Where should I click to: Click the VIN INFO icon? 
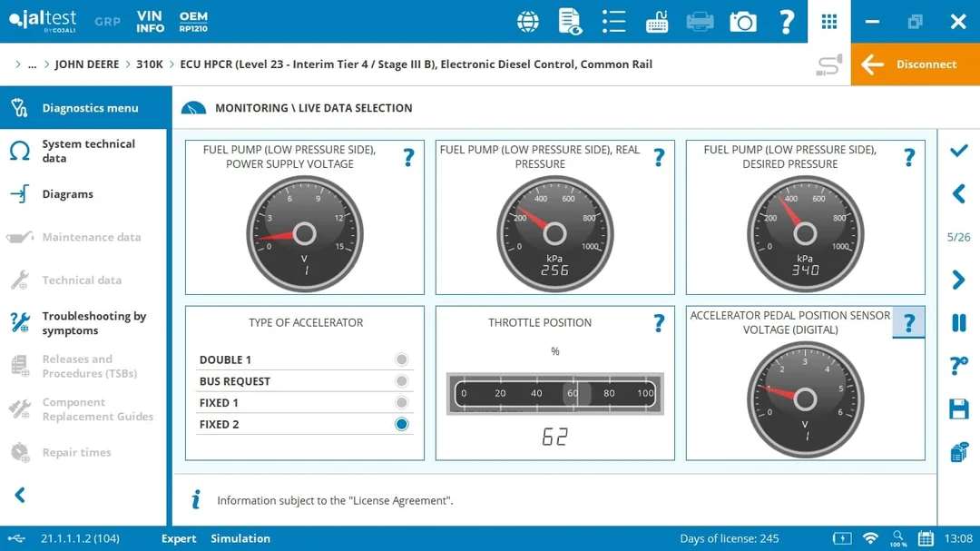pyautogui.click(x=150, y=22)
